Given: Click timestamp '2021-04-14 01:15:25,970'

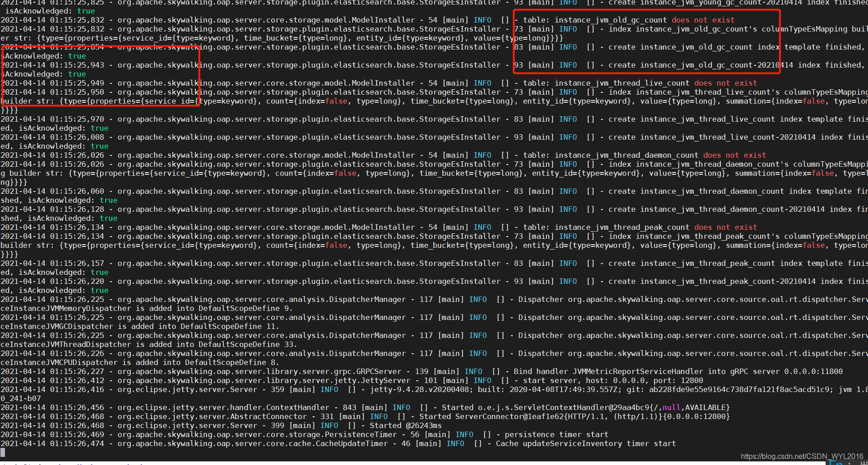Looking at the screenshot, I should (x=52, y=119).
